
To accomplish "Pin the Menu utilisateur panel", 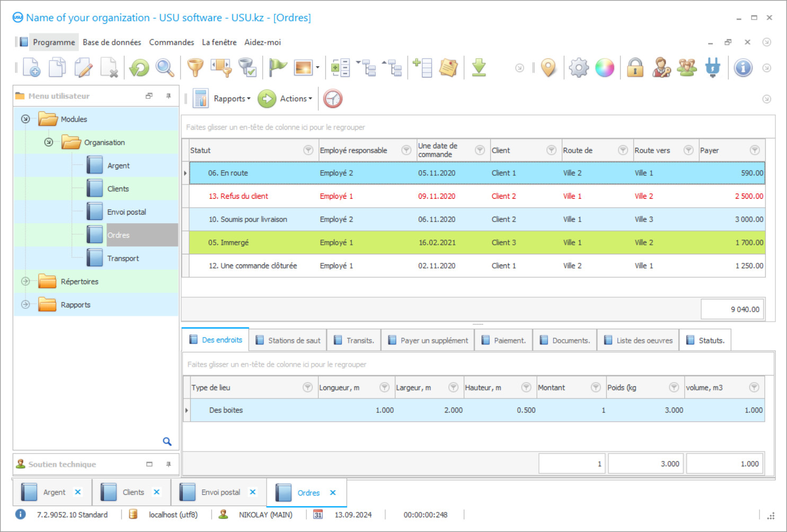I will pos(168,95).
